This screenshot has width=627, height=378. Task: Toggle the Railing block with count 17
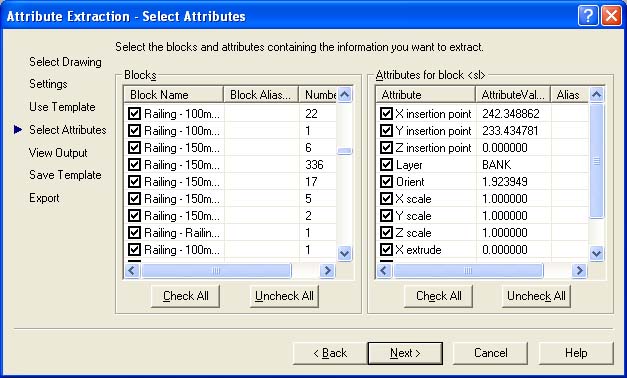pyautogui.click(x=134, y=182)
